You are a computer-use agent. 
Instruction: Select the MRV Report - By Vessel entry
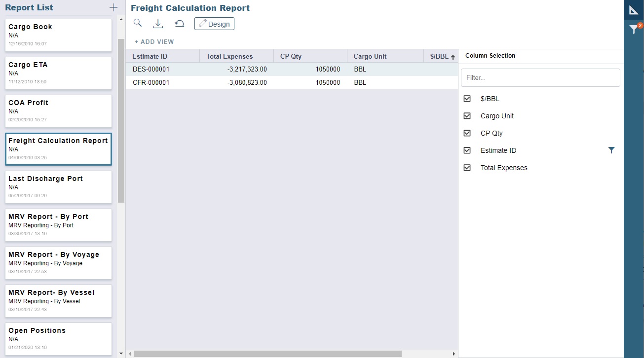pos(58,301)
